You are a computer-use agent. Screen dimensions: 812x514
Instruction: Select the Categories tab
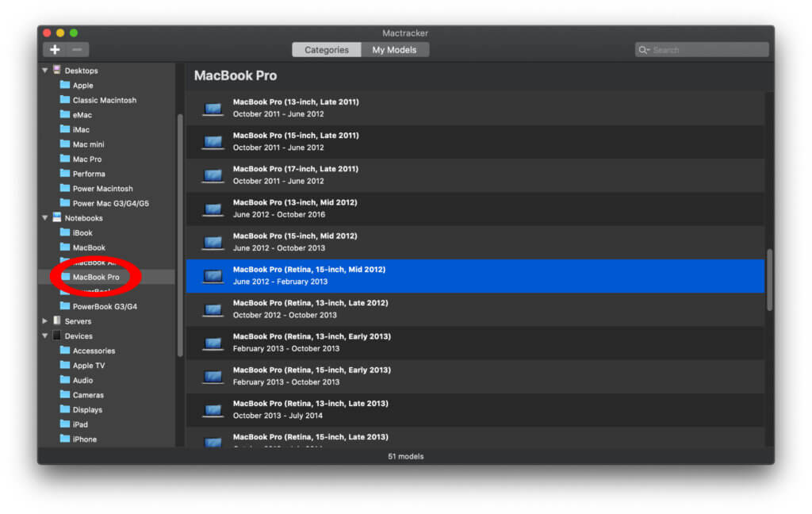(x=326, y=49)
